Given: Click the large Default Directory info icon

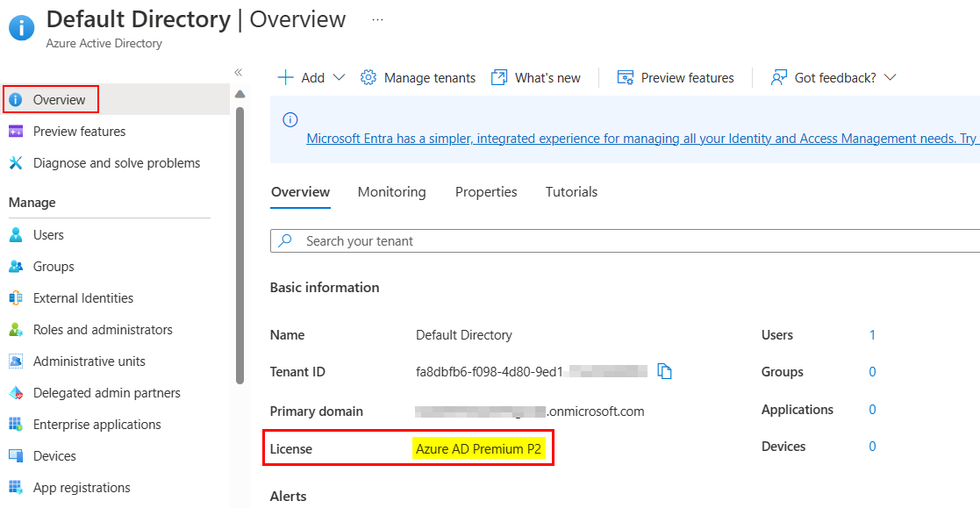Looking at the screenshot, I should [x=22, y=27].
